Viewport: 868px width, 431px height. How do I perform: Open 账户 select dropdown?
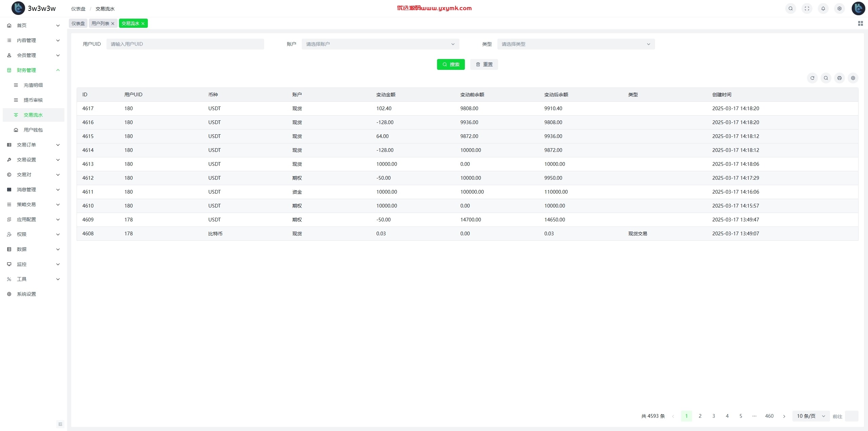coord(380,44)
